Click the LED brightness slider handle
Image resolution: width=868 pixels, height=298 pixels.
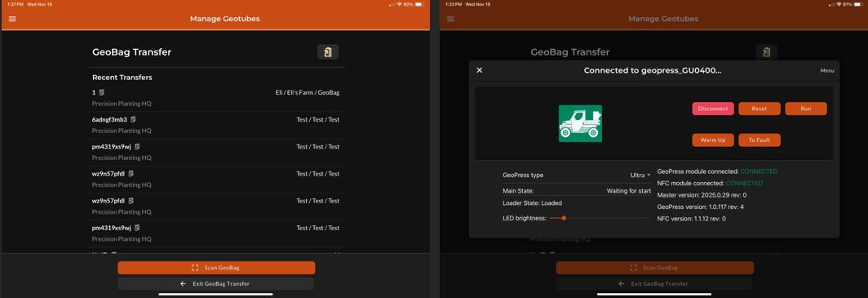tap(564, 218)
